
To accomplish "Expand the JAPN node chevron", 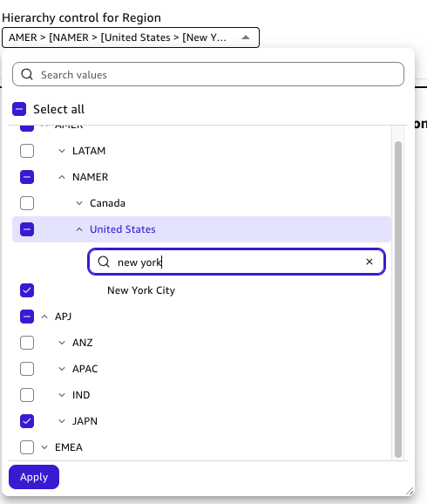I will (62, 421).
